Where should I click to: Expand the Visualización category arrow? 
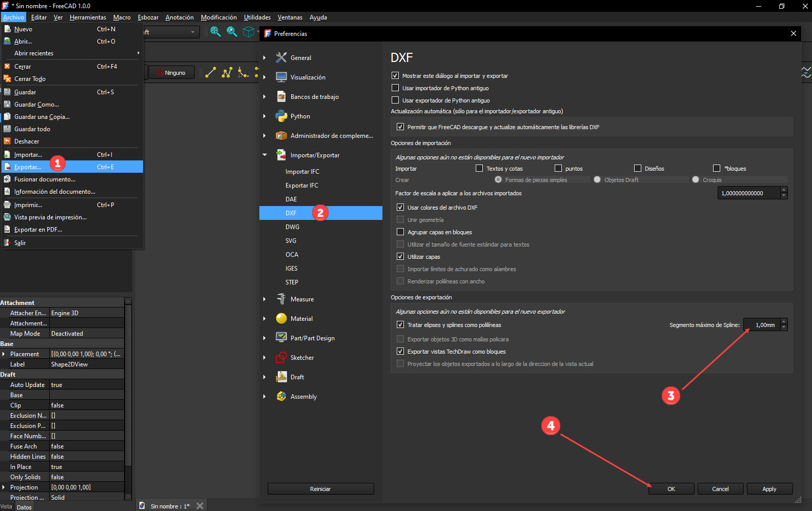click(265, 77)
